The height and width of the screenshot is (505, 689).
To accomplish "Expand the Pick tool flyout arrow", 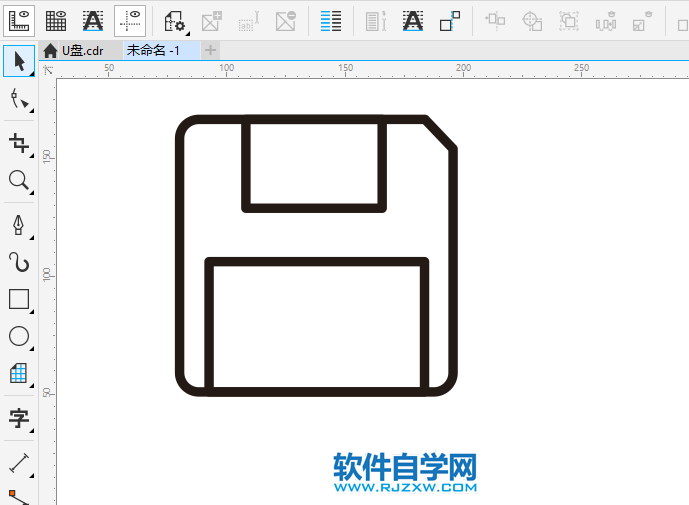I will [32, 74].
